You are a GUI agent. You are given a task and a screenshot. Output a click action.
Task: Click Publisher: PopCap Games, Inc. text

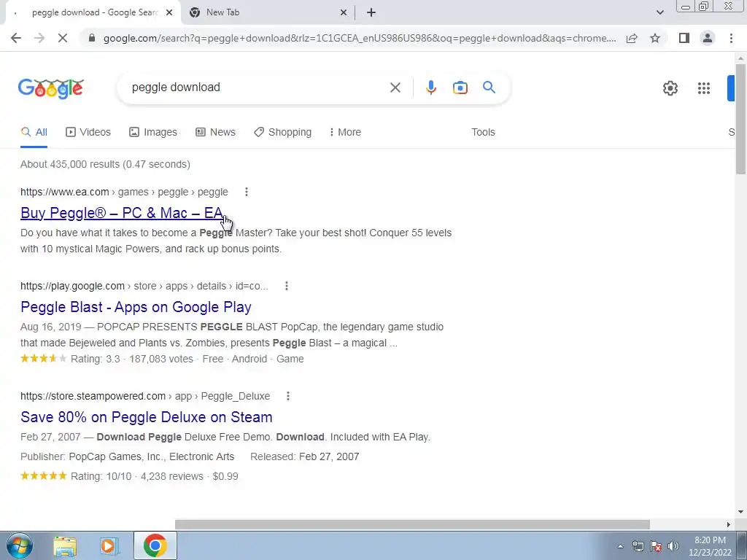coord(127,456)
